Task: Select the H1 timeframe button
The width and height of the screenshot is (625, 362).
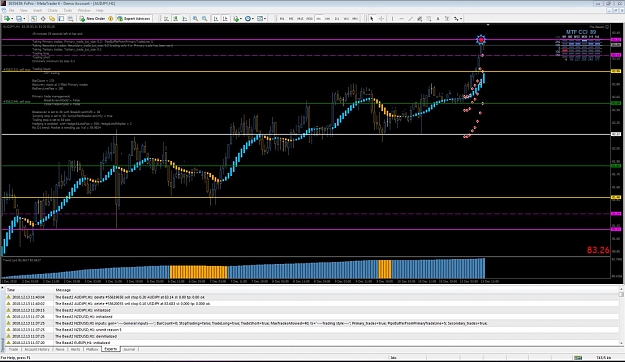Action: click(x=318, y=18)
